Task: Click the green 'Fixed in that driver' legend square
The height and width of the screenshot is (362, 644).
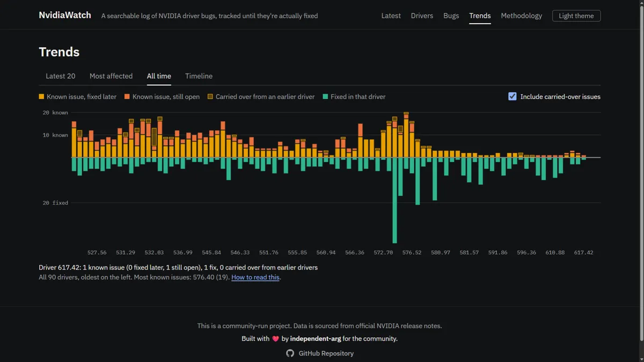Action: click(325, 97)
